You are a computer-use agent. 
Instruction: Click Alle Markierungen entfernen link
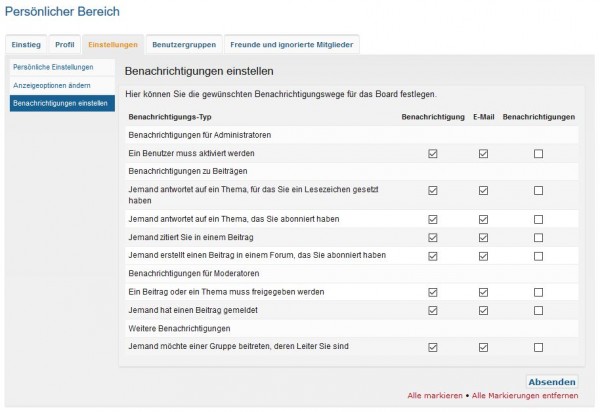click(x=525, y=398)
